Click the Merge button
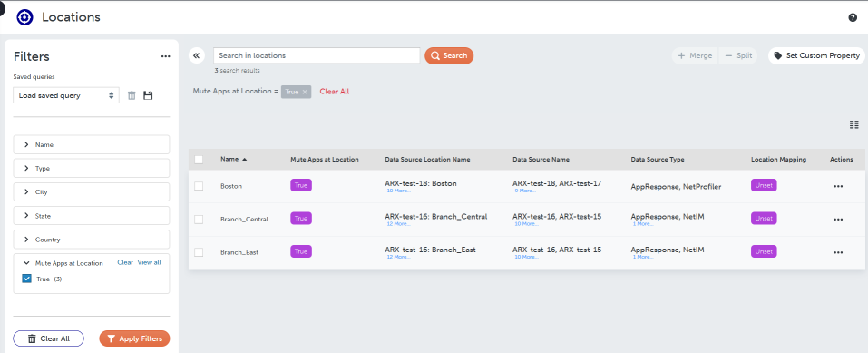This screenshot has width=868, height=353. [x=696, y=55]
